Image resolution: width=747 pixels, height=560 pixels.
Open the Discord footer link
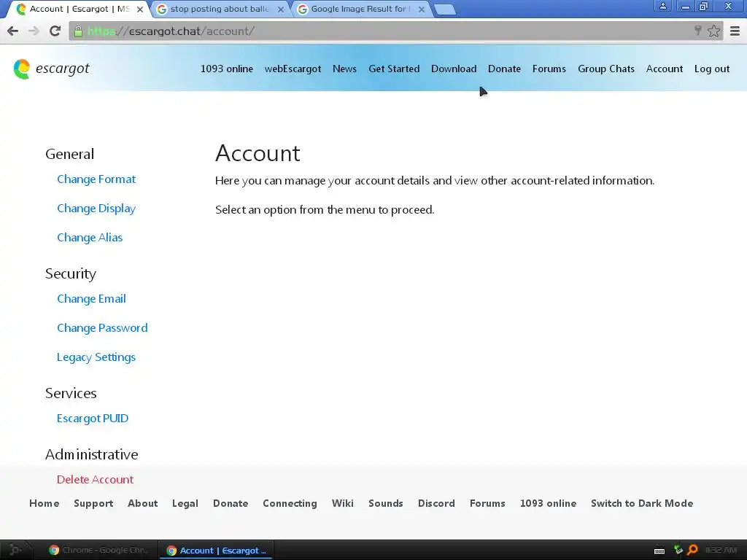[436, 503]
